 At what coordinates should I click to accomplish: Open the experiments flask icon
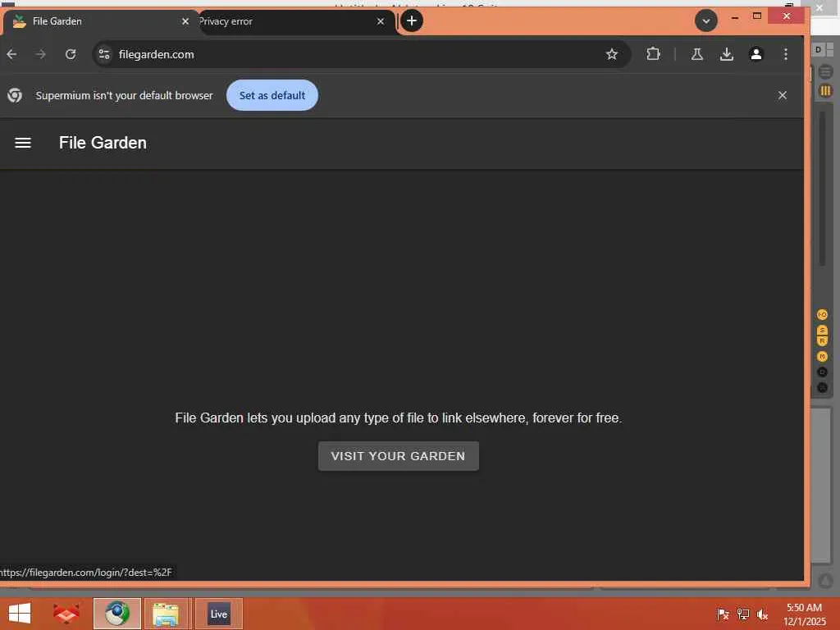point(697,54)
